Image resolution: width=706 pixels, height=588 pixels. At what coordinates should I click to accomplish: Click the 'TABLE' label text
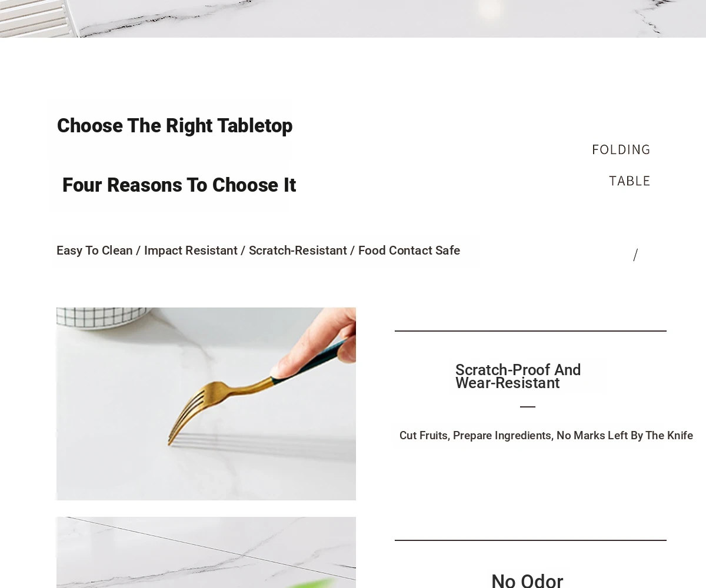[x=630, y=181]
